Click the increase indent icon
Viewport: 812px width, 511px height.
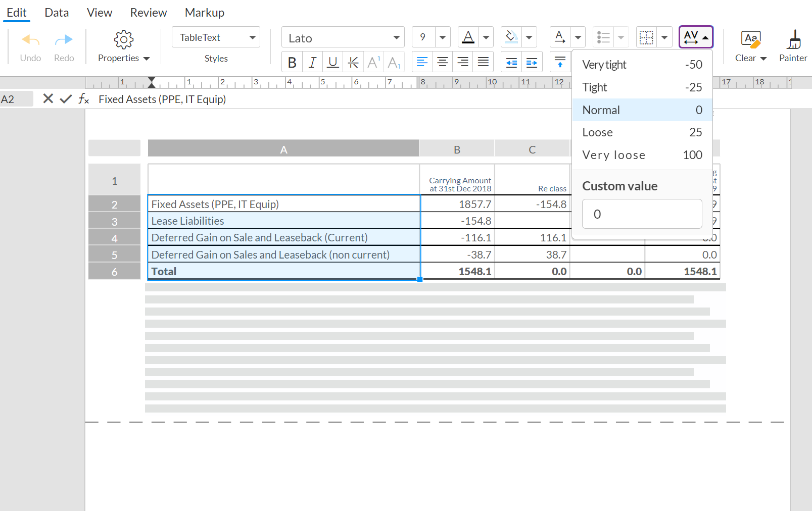[x=532, y=62]
